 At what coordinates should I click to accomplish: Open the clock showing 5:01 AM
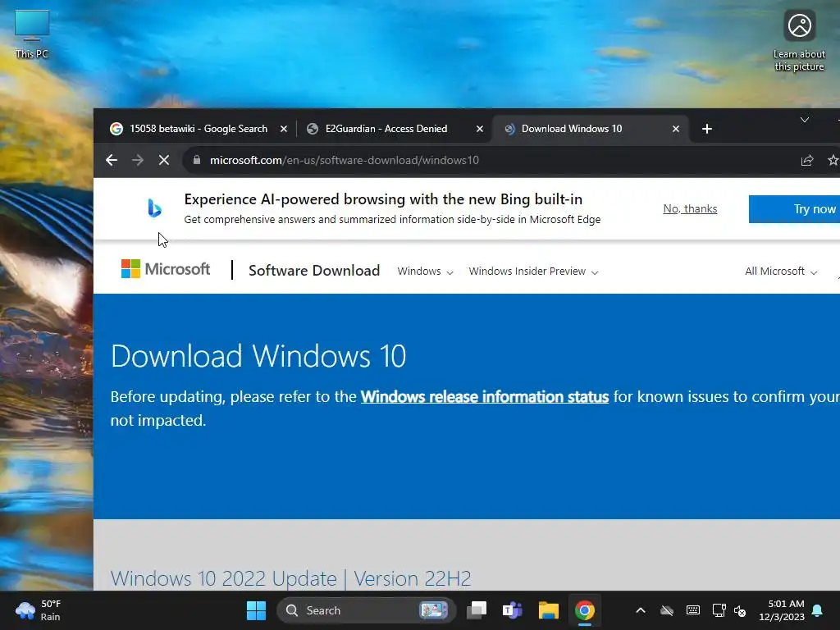coord(782,610)
